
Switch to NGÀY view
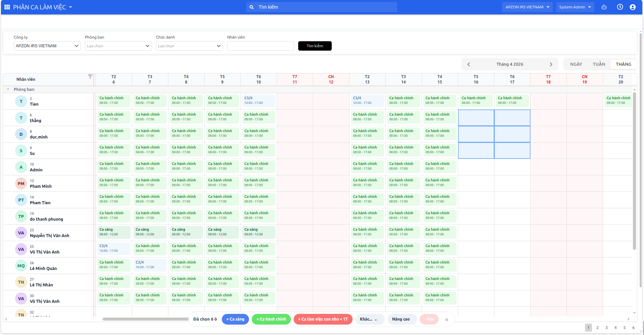(x=576, y=64)
